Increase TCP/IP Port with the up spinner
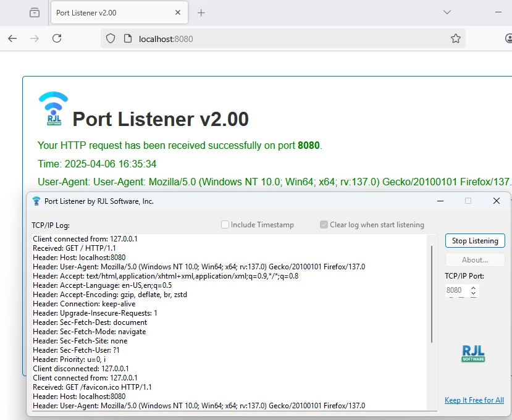This screenshot has width=512, height=420. pos(472,287)
